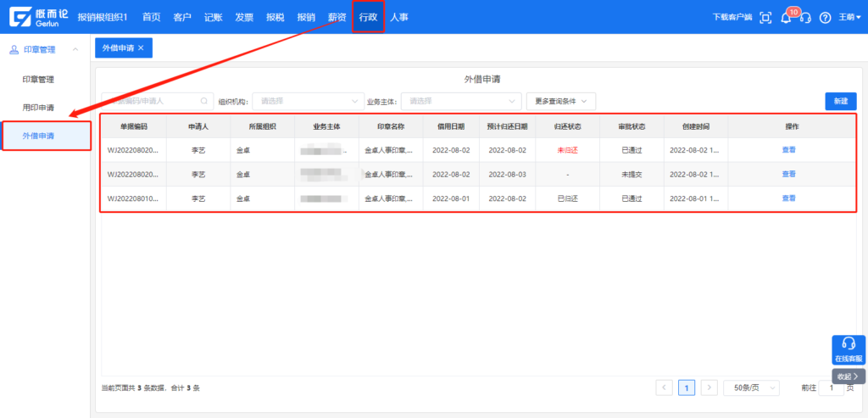
Task: Open notifications bell with badge 10
Action: coord(786,18)
